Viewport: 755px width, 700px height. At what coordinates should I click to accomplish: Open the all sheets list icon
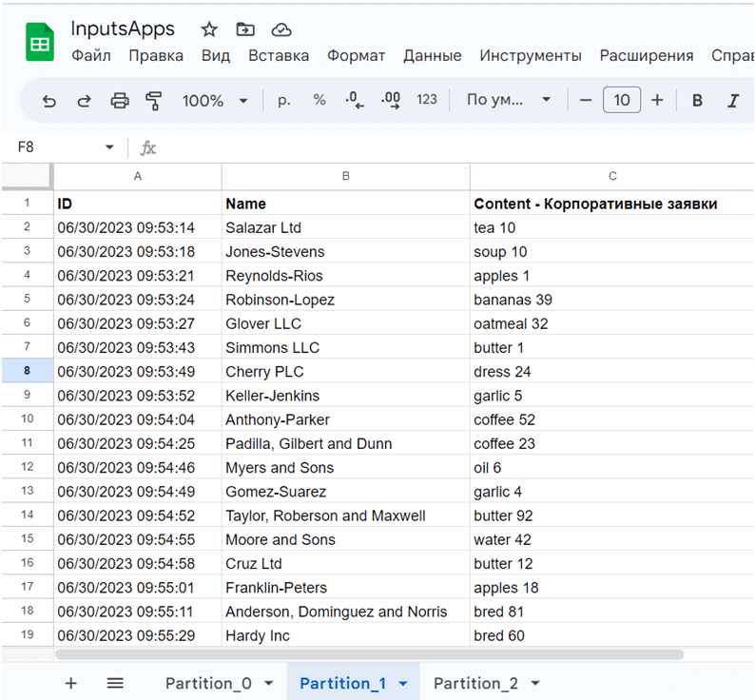click(115, 683)
